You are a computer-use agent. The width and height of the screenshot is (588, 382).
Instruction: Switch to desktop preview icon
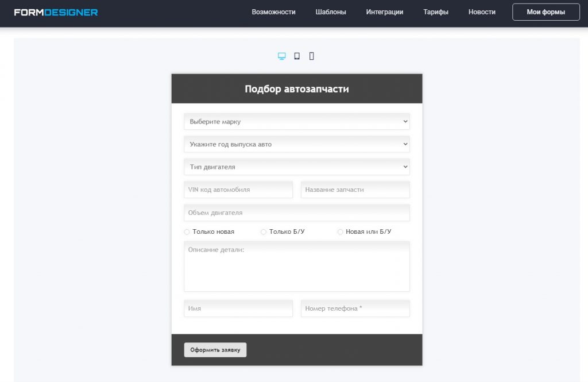click(281, 56)
